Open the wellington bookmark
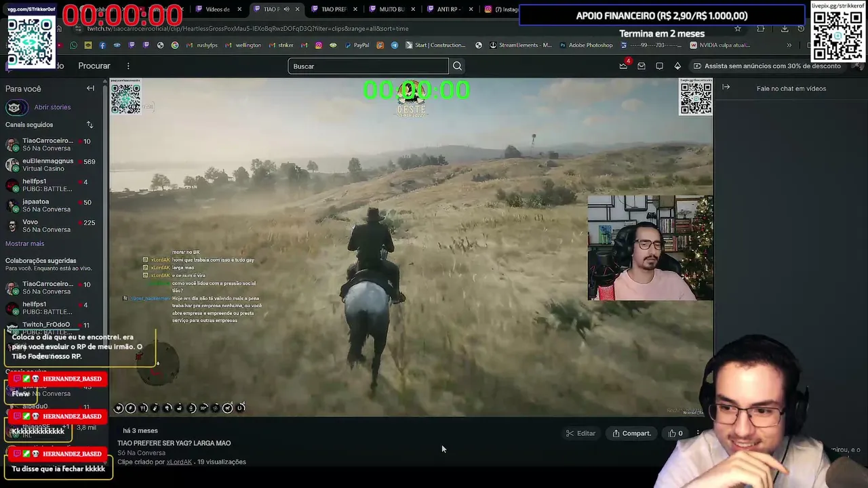The width and height of the screenshot is (868, 488). coord(243,45)
